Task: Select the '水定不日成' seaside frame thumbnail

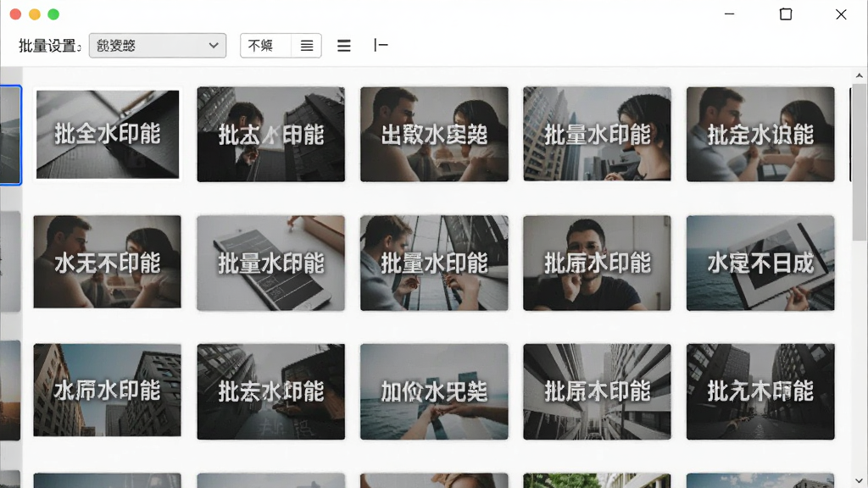Action: coord(760,263)
